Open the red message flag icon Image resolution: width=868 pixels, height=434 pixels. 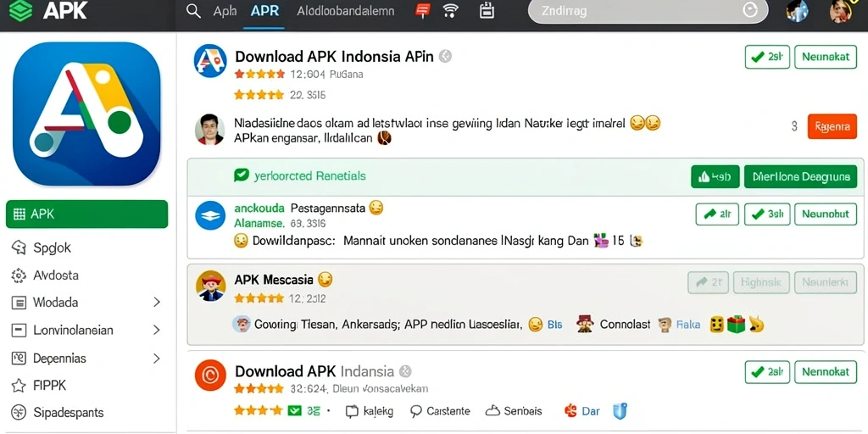[x=423, y=10]
